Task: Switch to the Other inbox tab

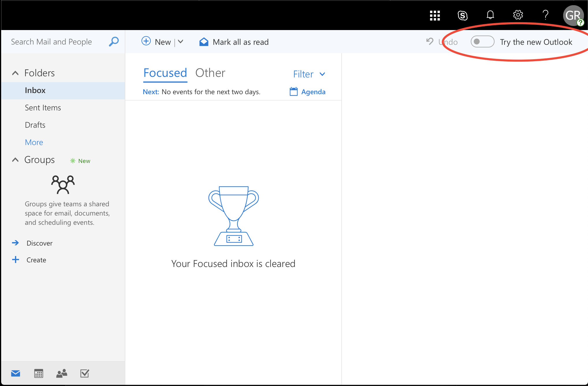Action: tap(210, 73)
